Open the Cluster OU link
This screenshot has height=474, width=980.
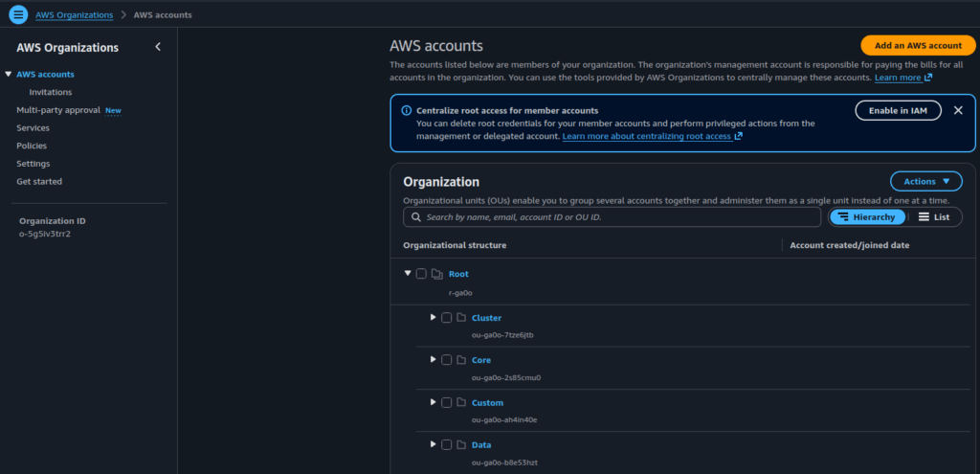point(487,318)
